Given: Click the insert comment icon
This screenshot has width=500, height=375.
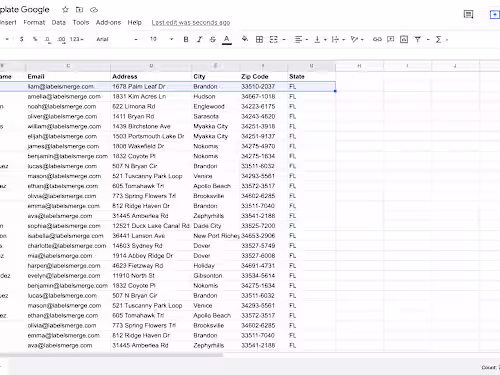Looking at the screenshot, I should pyautogui.click(x=390, y=39).
